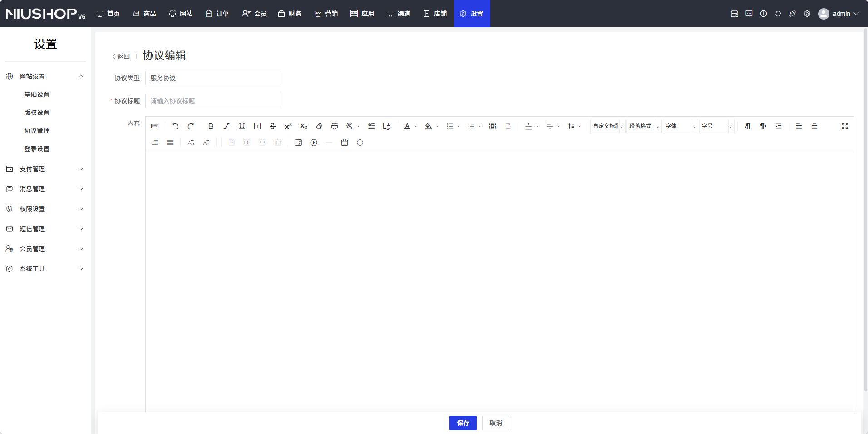
Task: Undo the last edit in editor
Action: tap(175, 126)
